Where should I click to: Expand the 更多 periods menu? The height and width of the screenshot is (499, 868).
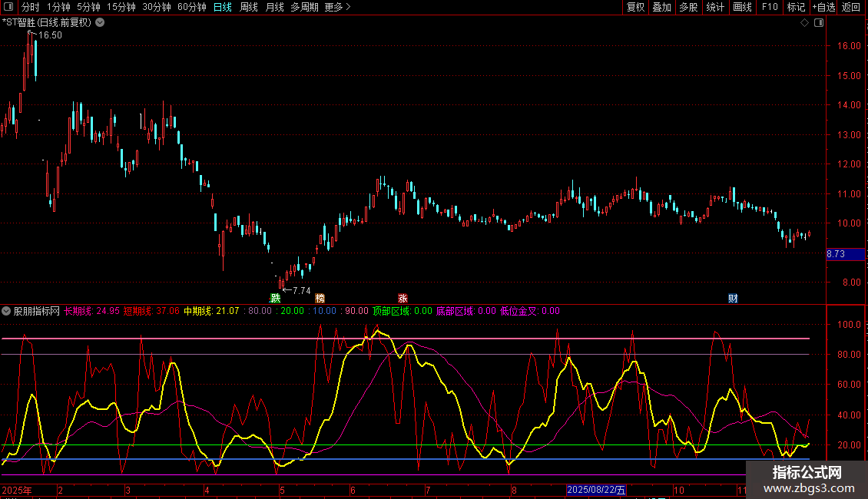coord(337,7)
